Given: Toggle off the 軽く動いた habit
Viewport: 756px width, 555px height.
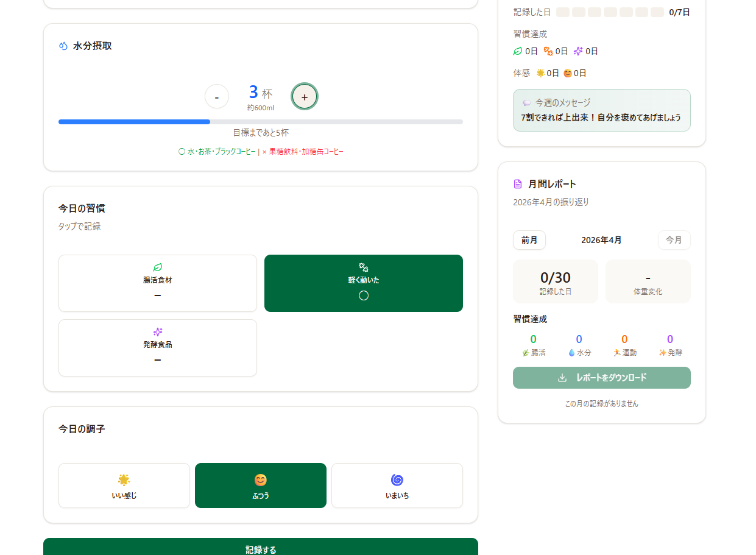Looking at the screenshot, I should pyautogui.click(x=364, y=283).
